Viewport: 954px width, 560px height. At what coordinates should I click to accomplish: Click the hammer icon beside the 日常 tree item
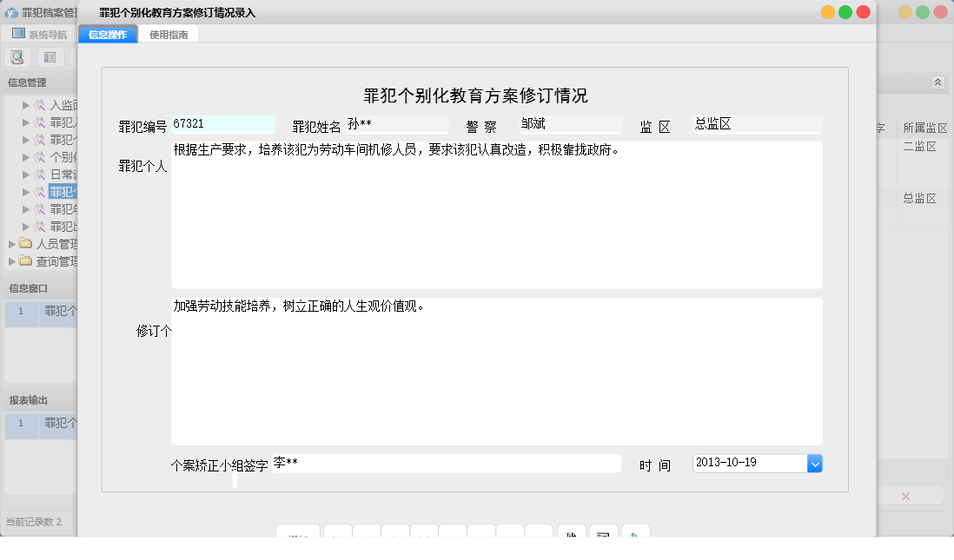click(39, 175)
